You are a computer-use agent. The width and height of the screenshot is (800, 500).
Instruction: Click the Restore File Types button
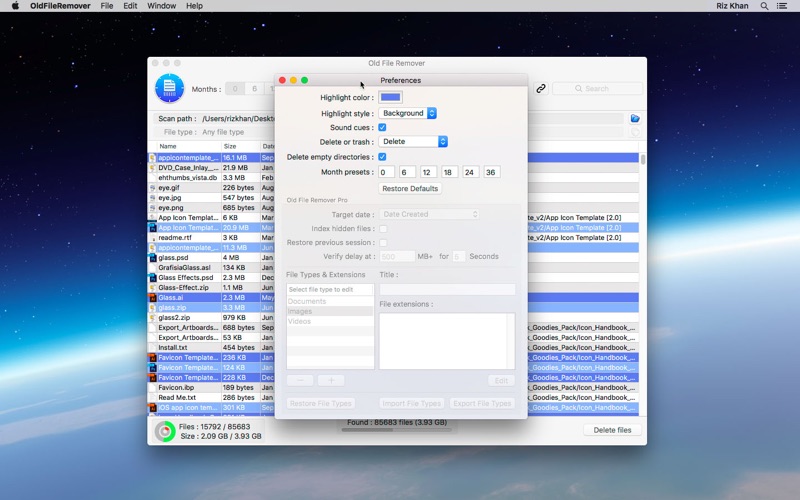pos(320,403)
